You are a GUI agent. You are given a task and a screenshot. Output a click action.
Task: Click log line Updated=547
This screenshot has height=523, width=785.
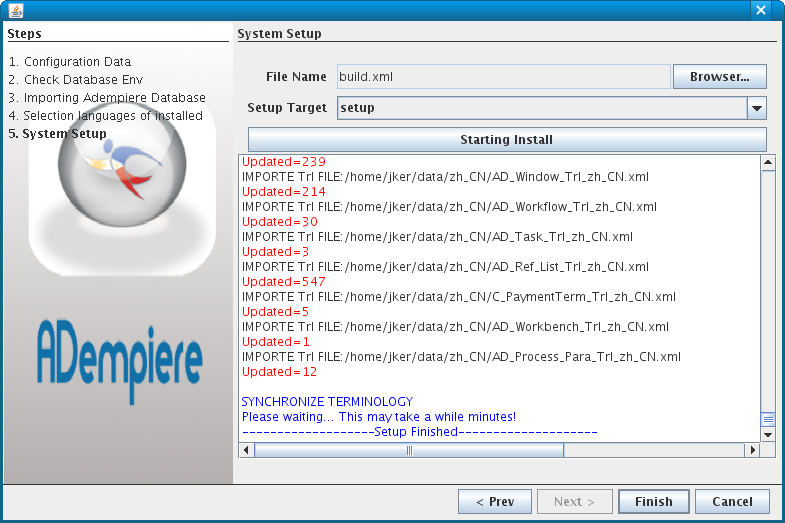(x=284, y=282)
